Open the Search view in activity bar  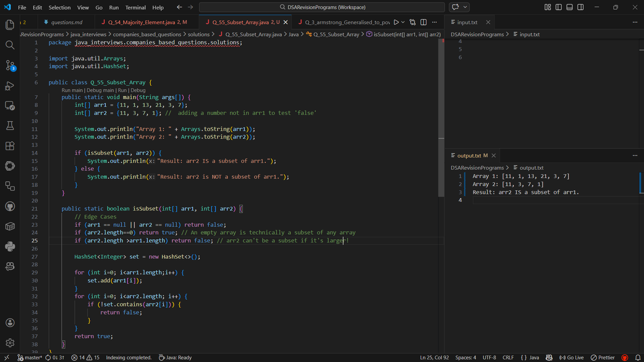tap(10, 45)
